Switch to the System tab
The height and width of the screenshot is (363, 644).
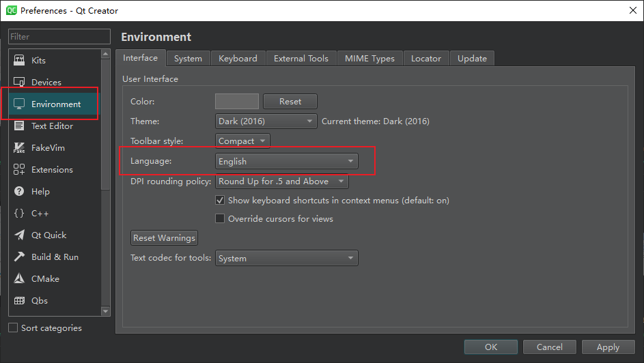point(188,59)
